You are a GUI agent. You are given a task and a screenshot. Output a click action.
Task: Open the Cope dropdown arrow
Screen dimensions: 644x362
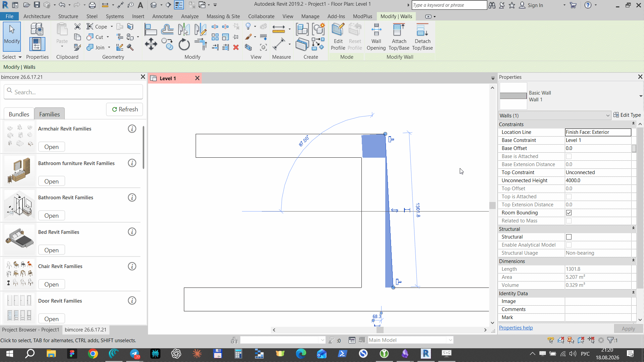coord(112,27)
